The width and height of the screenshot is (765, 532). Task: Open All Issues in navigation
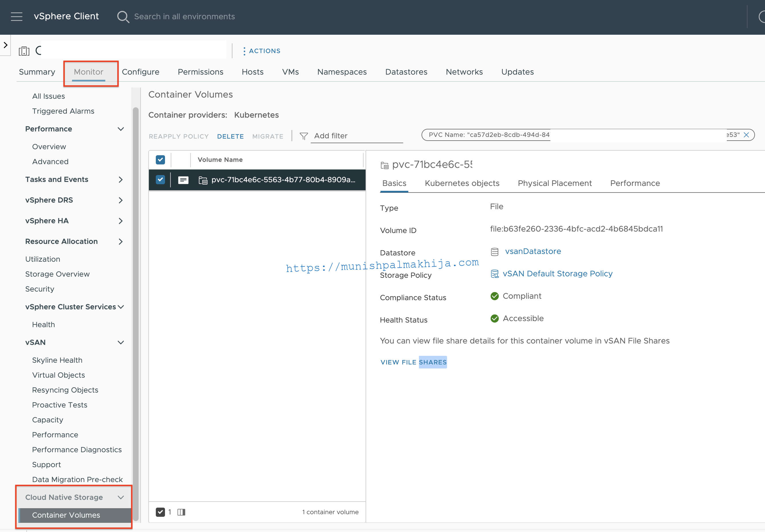tap(48, 96)
